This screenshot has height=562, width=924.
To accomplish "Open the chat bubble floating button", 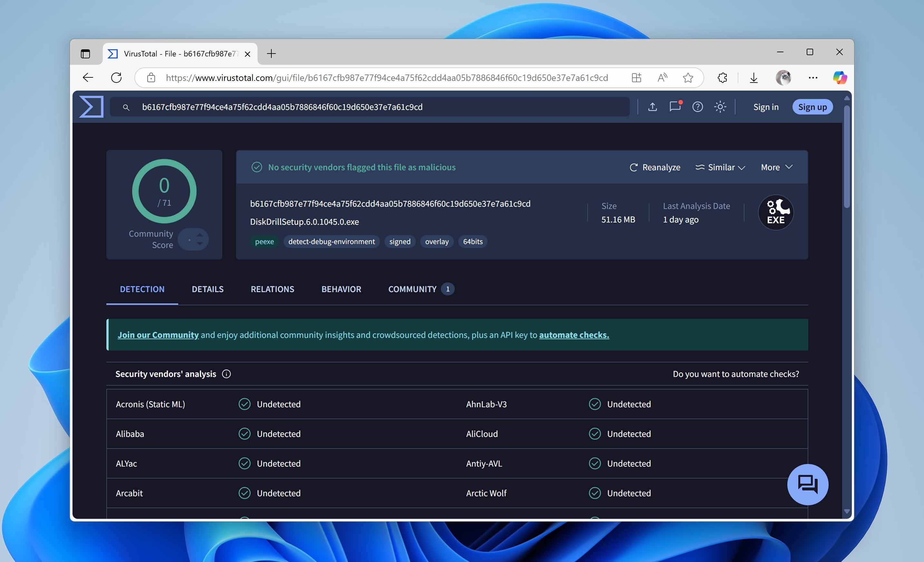I will 808,484.
